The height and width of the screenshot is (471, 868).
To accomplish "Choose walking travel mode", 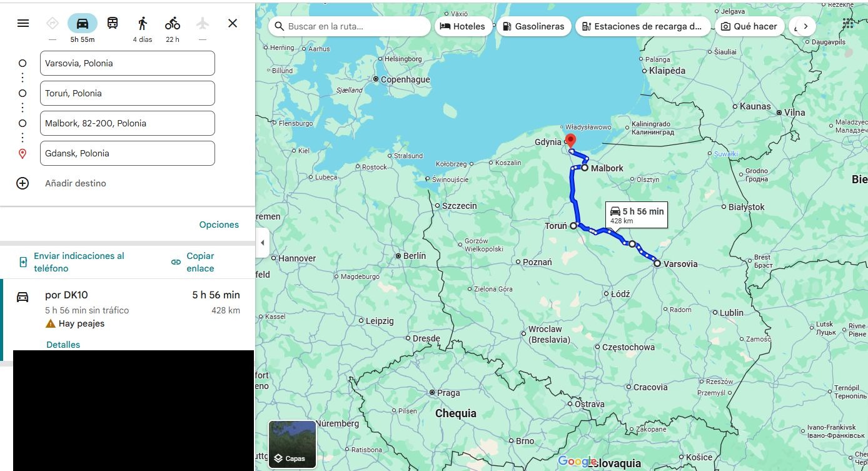I will [x=143, y=23].
